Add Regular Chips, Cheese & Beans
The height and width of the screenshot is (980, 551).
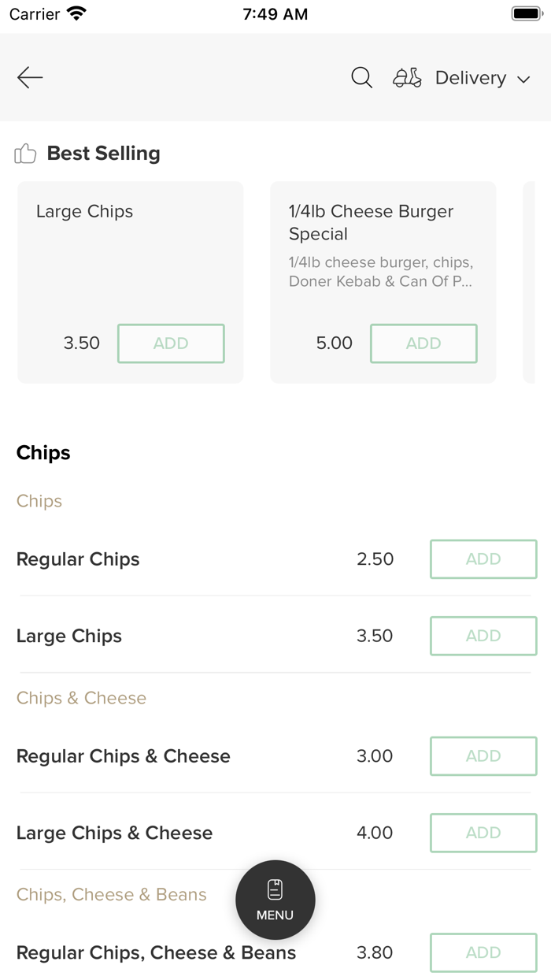[x=483, y=952]
